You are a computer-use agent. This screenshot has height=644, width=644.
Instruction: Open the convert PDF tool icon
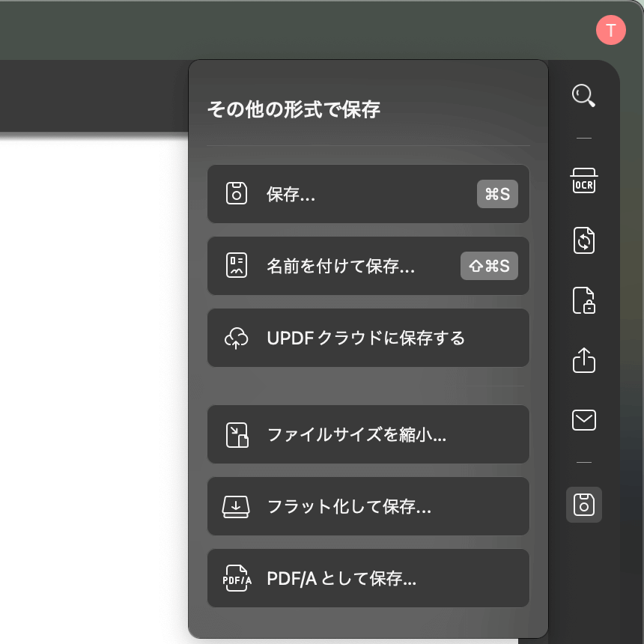tap(583, 240)
